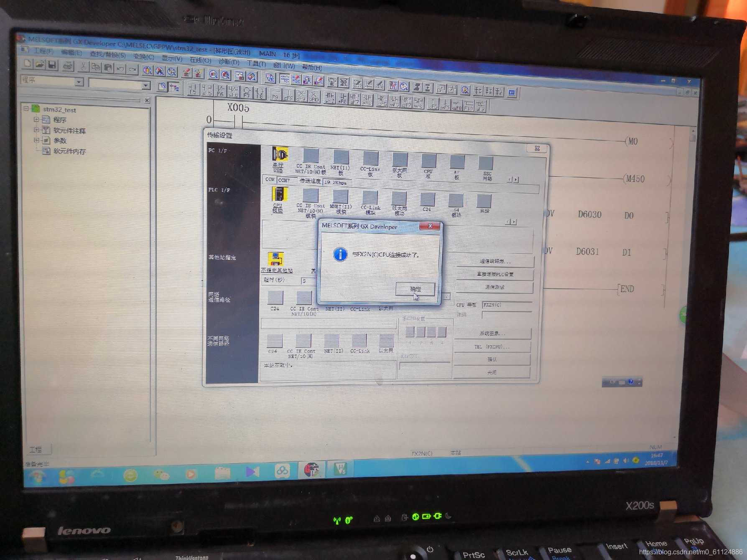This screenshot has width=747, height=560.
Task: Click the Open project folder icon
Action: pyautogui.click(x=40, y=64)
